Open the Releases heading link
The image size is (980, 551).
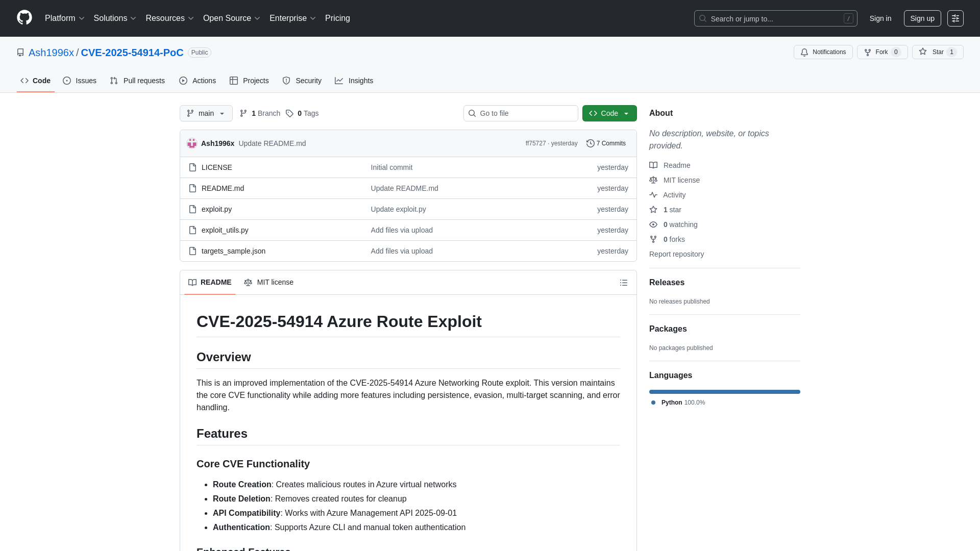pos(667,283)
